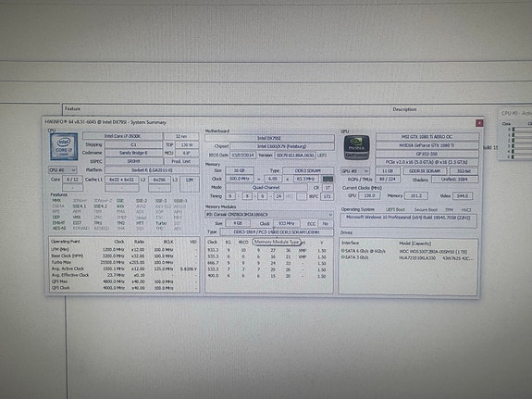
Task: Click the SATA 6 Gb/s drive status icon
Action: point(342,251)
